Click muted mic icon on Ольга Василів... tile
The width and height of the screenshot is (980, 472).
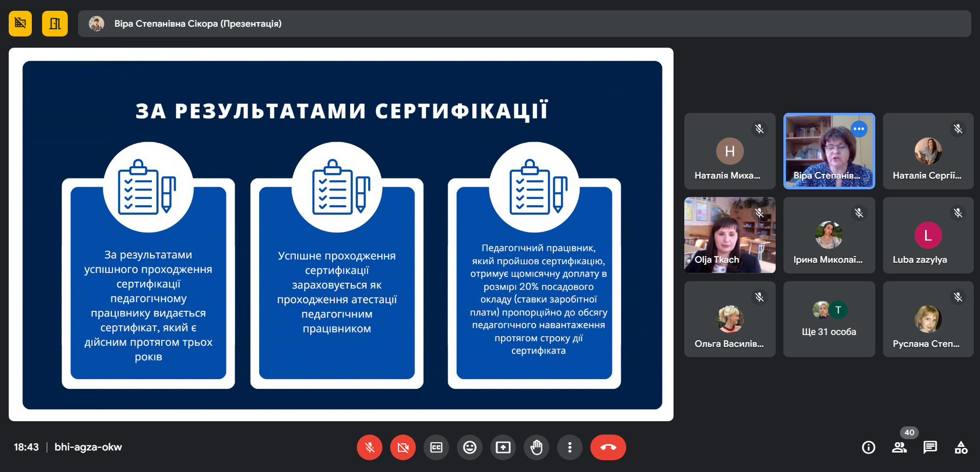coord(759,297)
